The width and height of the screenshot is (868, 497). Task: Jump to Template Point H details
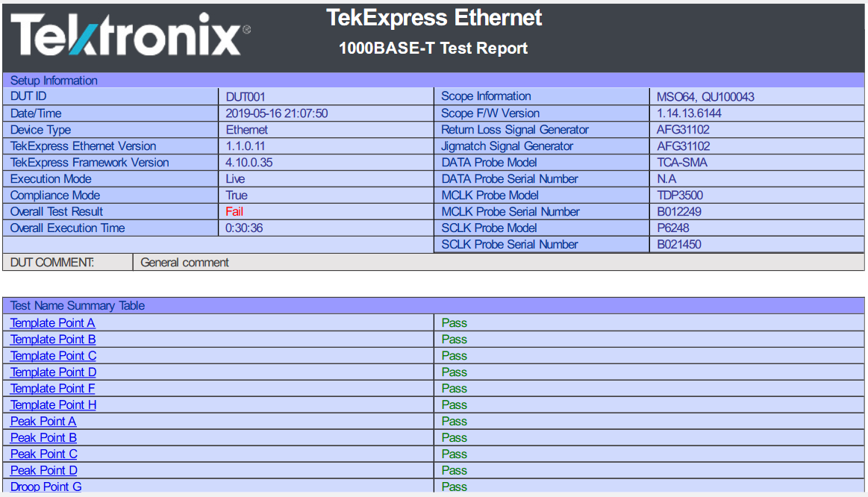pos(53,405)
